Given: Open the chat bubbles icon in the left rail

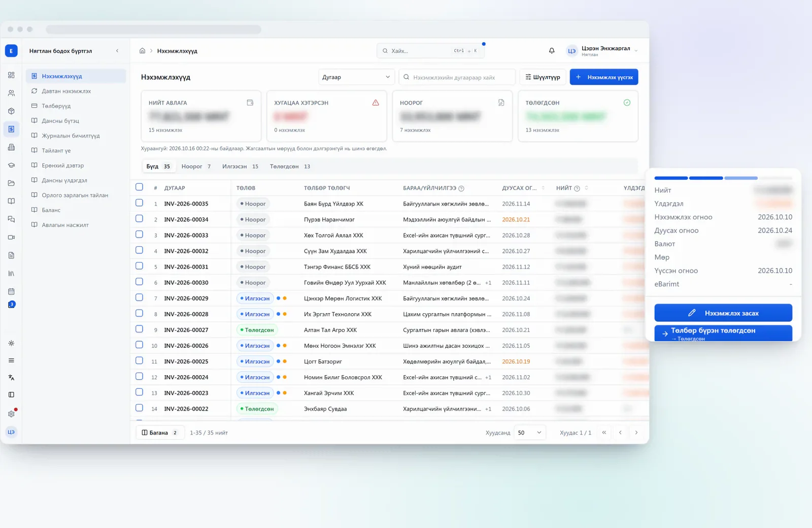Looking at the screenshot, I should point(11,219).
